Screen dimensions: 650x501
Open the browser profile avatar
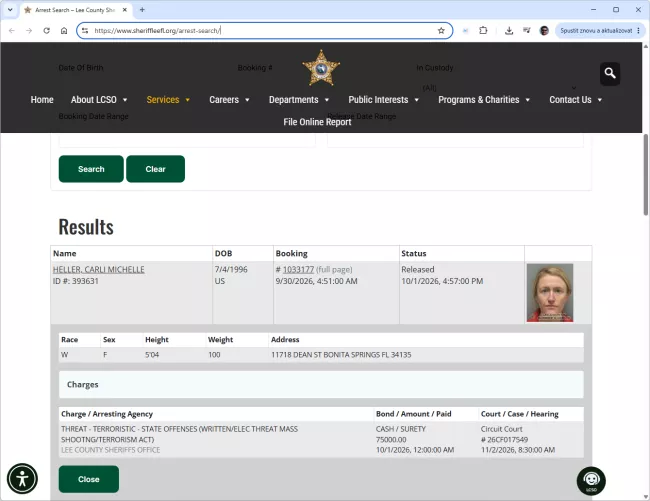(x=544, y=31)
